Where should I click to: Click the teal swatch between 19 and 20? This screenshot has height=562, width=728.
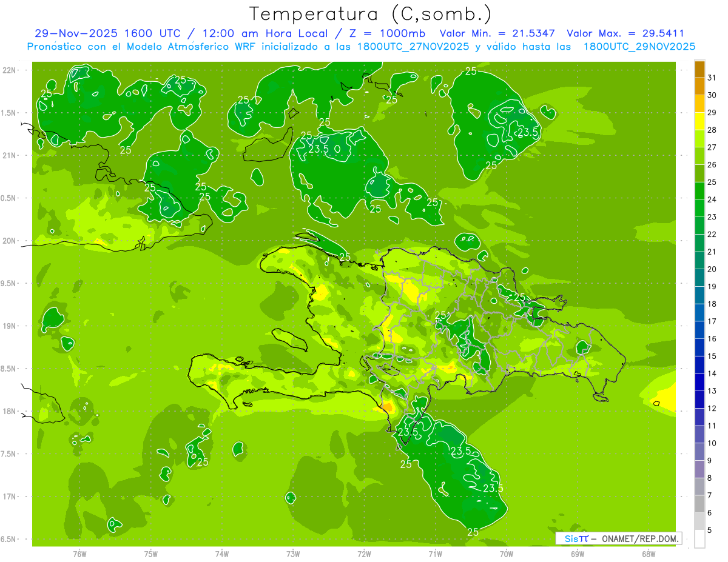click(699, 278)
